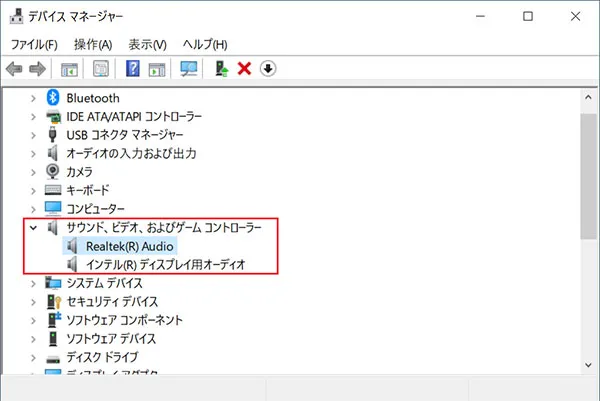The width and height of the screenshot is (600, 401).
Task: Select the インテル(R) ディスプレイ用オーディオ speaker icon
Action: [x=72, y=264]
